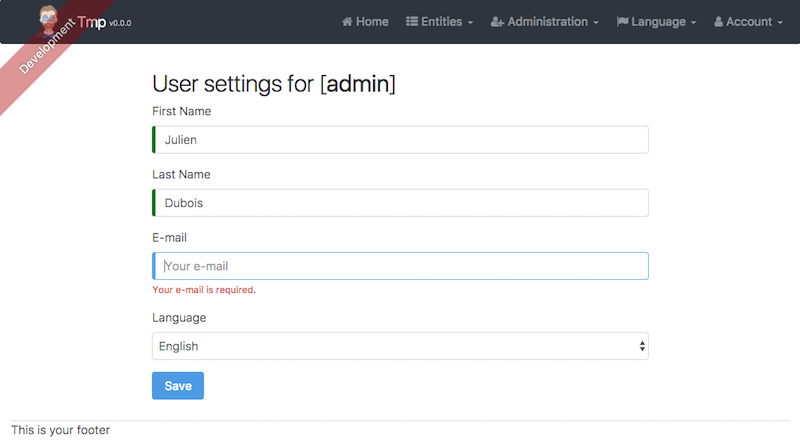Click the person icon beside Account
The width and height of the screenshot is (800, 443).
[x=718, y=22]
